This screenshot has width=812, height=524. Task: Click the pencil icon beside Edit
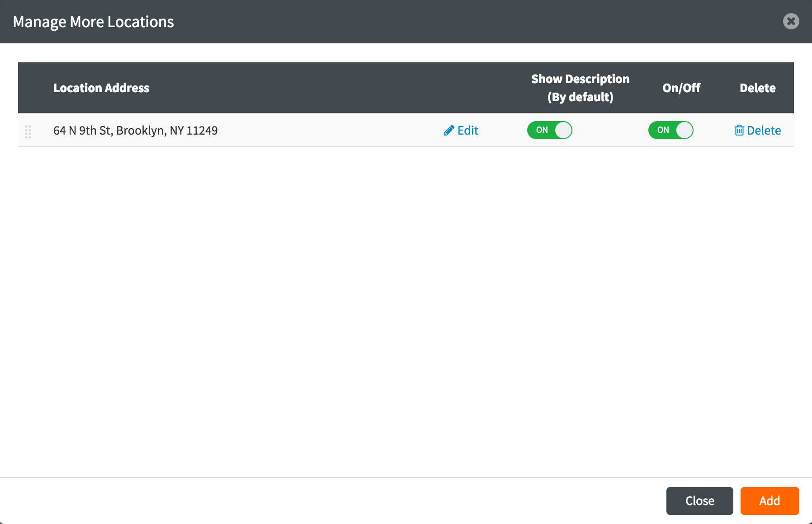(448, 131)
